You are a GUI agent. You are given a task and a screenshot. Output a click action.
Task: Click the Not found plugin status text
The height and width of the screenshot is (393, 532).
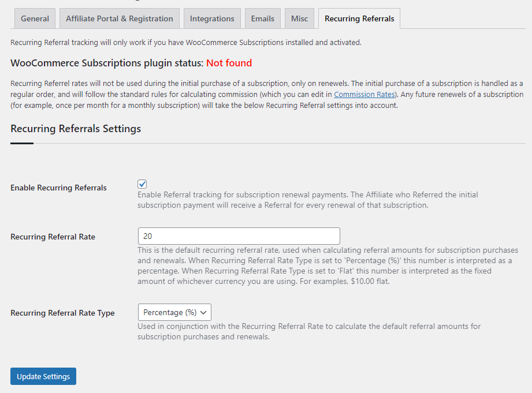[x=229, y=62]
